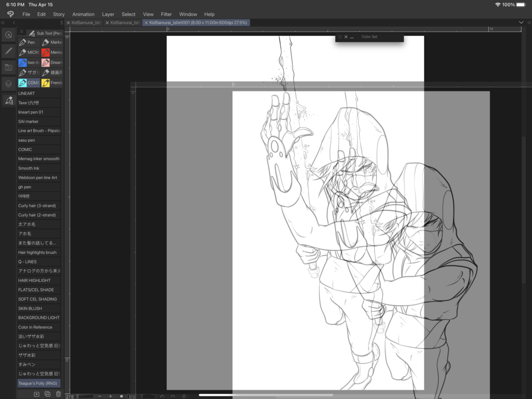This screenshot has height=399, width=532.
Task: Open the grid folder palette icon
Action: (x=9, y=68)
